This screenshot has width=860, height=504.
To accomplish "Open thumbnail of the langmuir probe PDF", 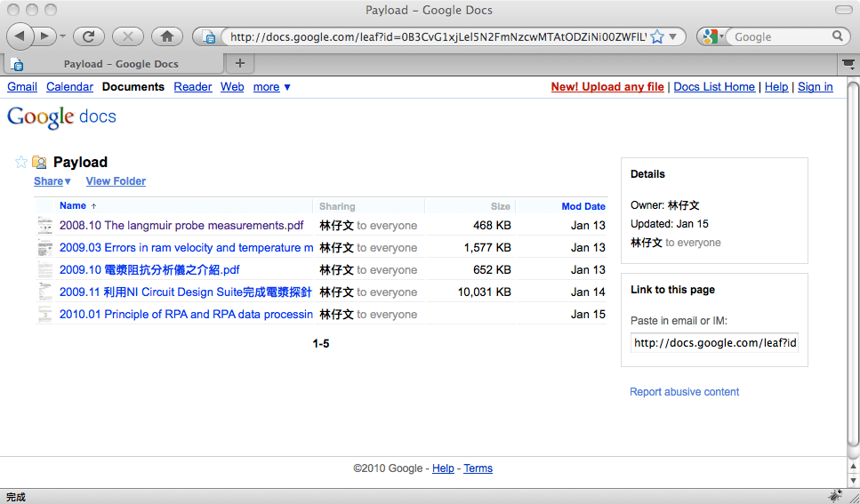I will pyautogui.click(x=44, y=226).
